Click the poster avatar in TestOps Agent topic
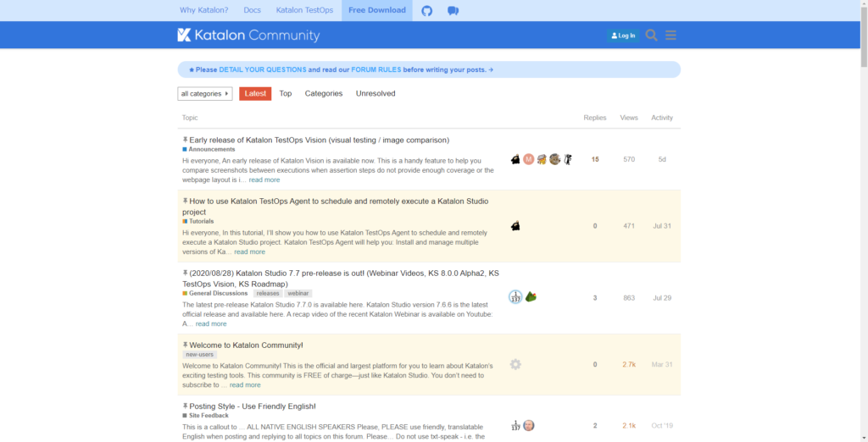This screenshot has width=868, height=442. [x=515, y=226]
